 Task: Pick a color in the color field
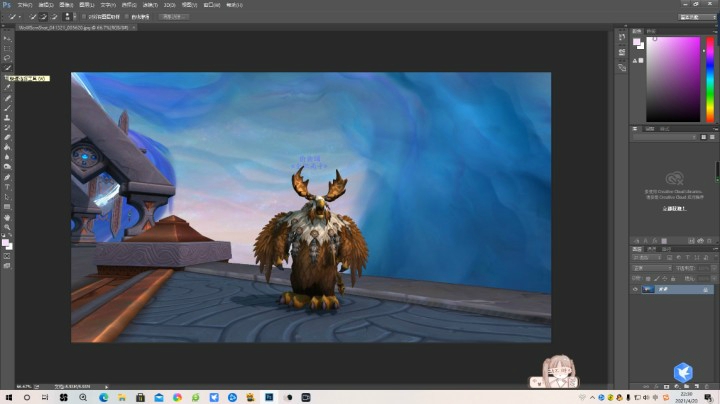click(673, 79)
